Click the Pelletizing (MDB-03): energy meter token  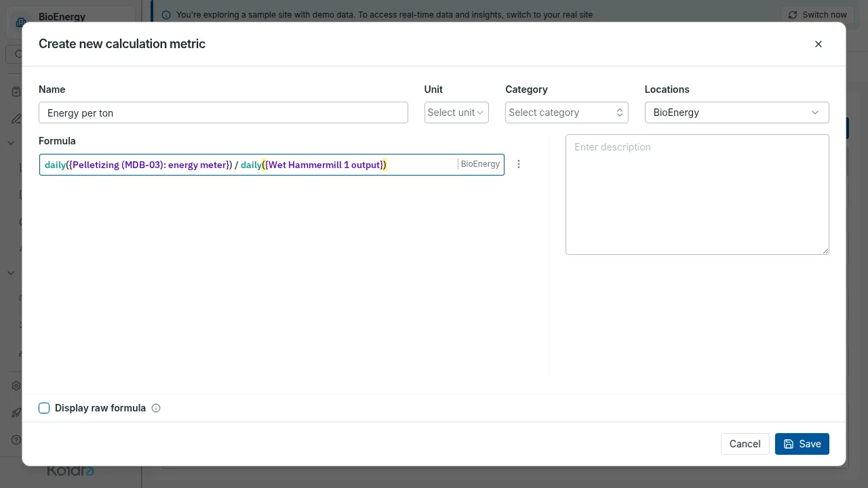pos(149,165)
